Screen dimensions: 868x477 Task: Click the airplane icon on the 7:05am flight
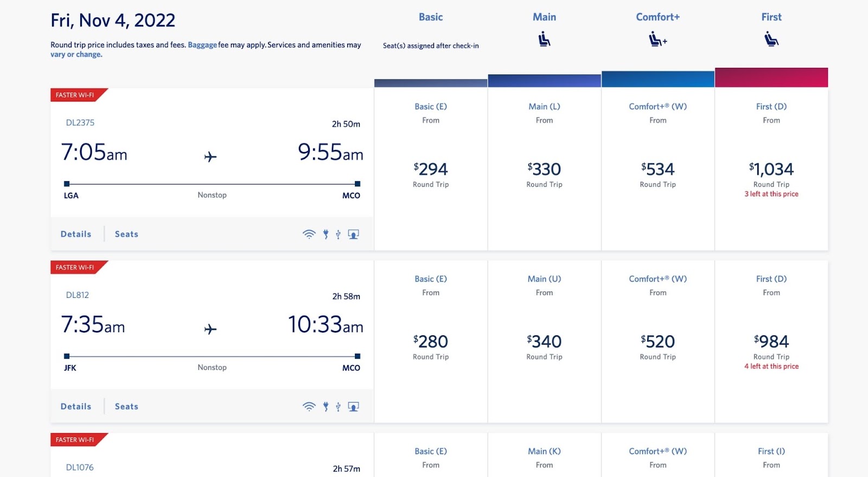coord(210,157)
